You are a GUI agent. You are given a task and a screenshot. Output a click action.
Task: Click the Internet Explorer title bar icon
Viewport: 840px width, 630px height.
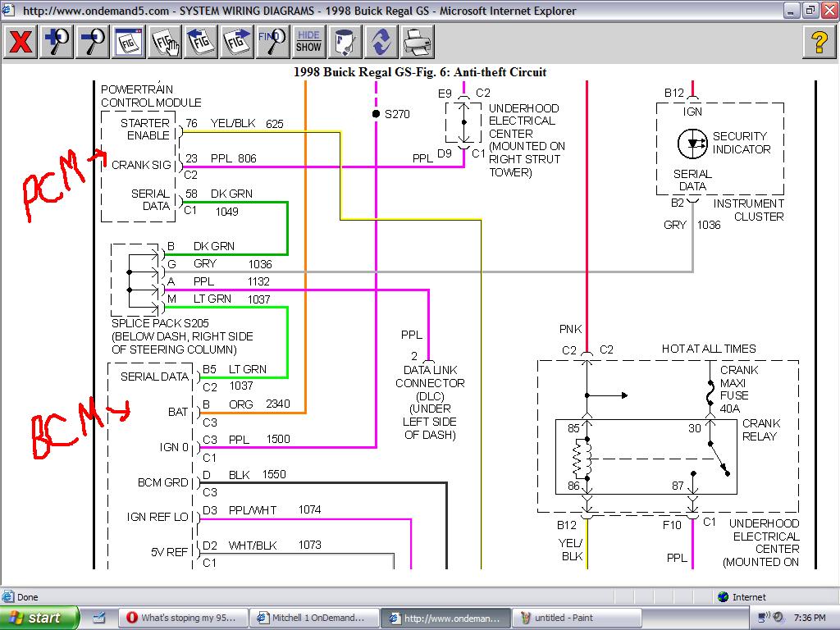pos(9,10)
